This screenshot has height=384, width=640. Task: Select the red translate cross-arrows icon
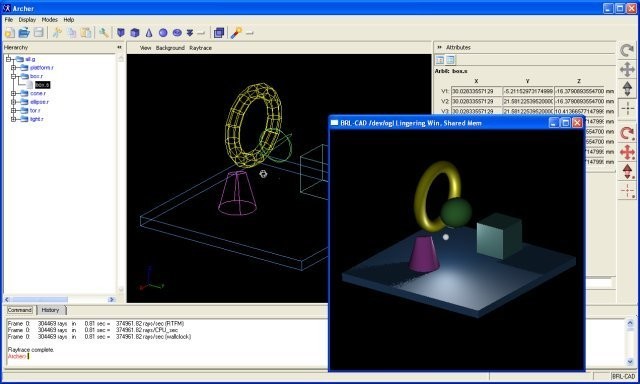627,152
